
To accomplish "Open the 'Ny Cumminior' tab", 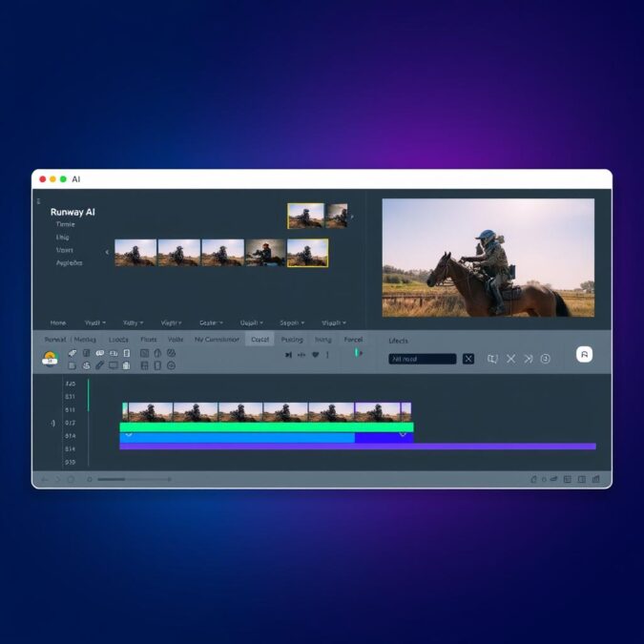I will (x=217, y=340).
